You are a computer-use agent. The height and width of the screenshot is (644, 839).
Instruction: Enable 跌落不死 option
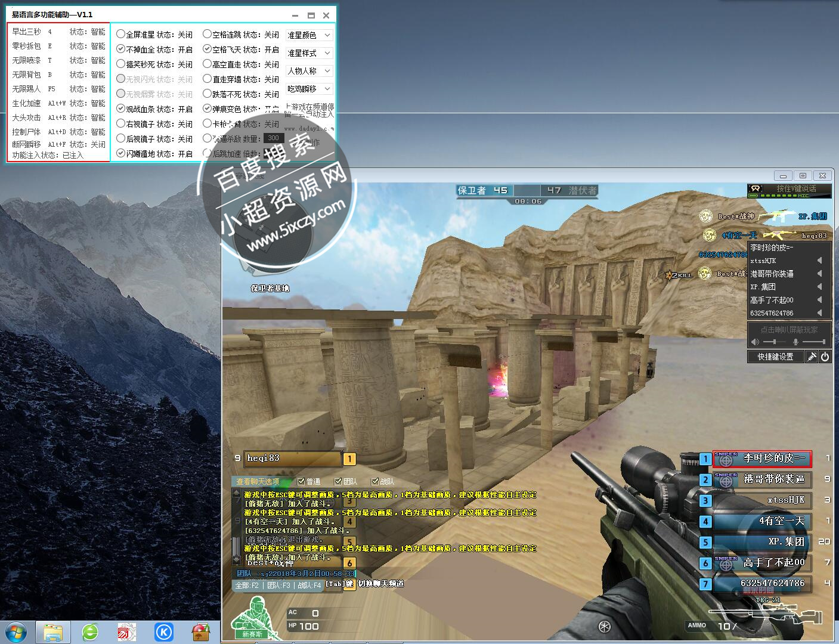[207, 94]
